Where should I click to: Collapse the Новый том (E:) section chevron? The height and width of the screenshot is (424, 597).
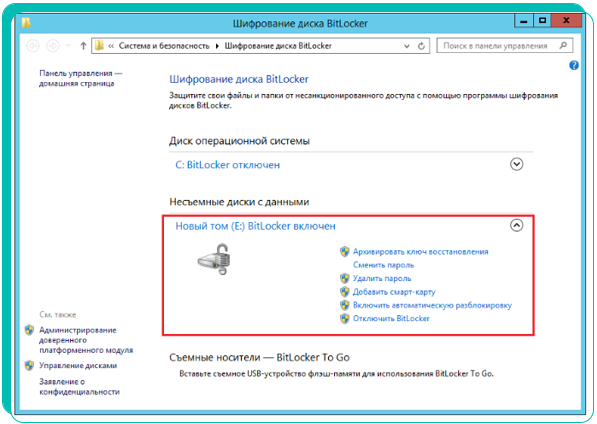pyautogui.click(x=516, y=225)
